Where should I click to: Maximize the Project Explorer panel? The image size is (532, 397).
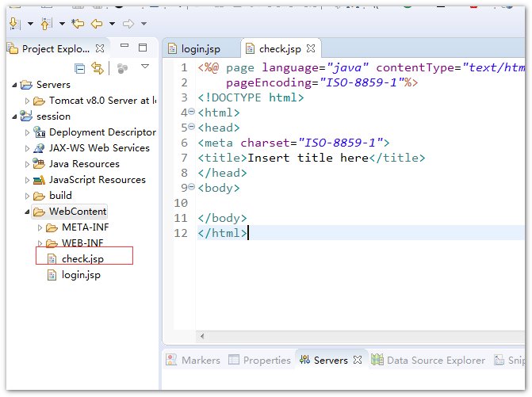[143, 48]
